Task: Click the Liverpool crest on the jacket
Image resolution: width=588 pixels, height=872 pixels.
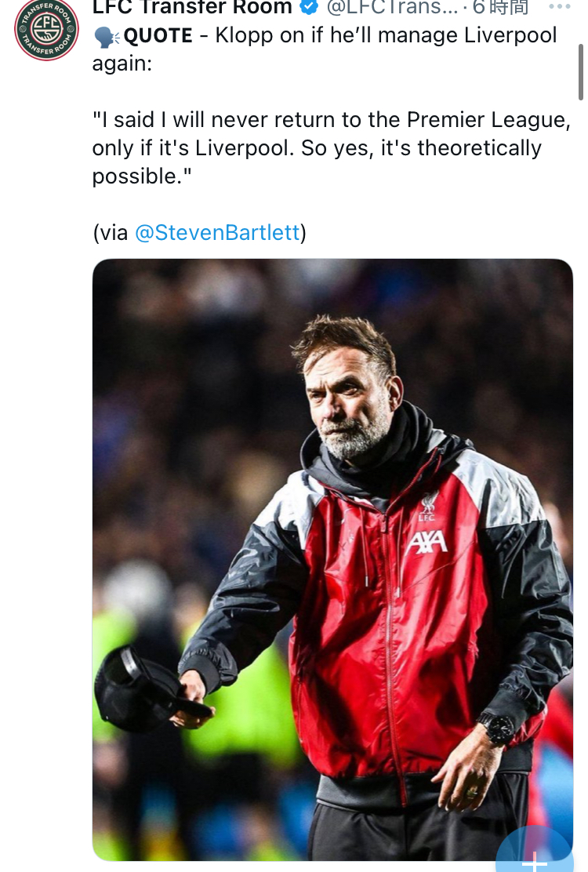Action: [427, 507]
